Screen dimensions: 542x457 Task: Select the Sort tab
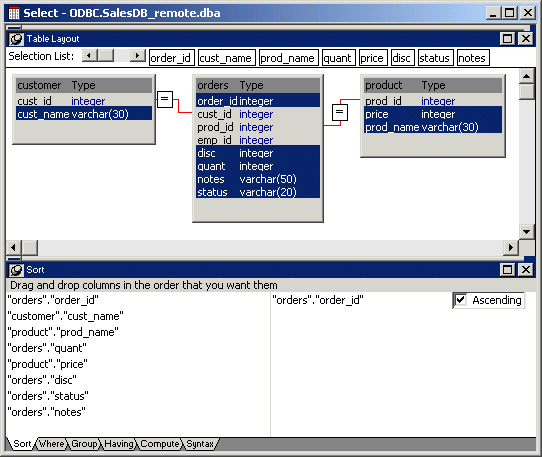pyautogui.click(x=21, y=444)
